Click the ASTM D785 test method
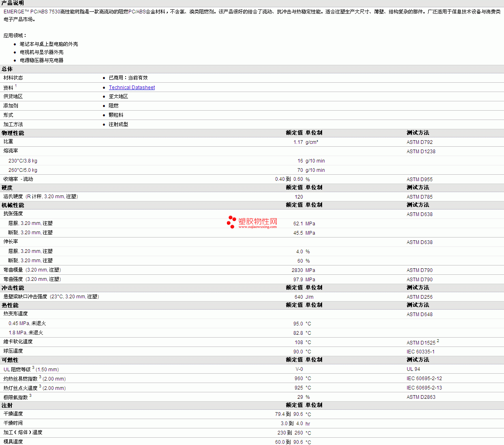 [x=420, y=197]
